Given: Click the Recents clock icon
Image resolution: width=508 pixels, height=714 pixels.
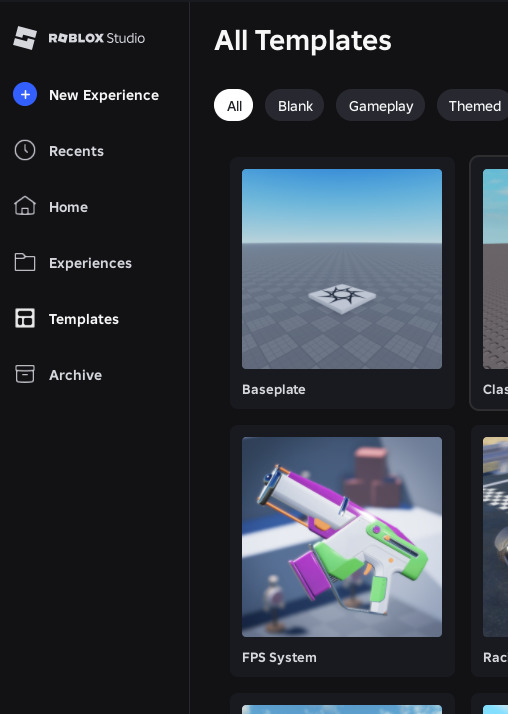Looking at the screenshot, I should pos(25,150).
